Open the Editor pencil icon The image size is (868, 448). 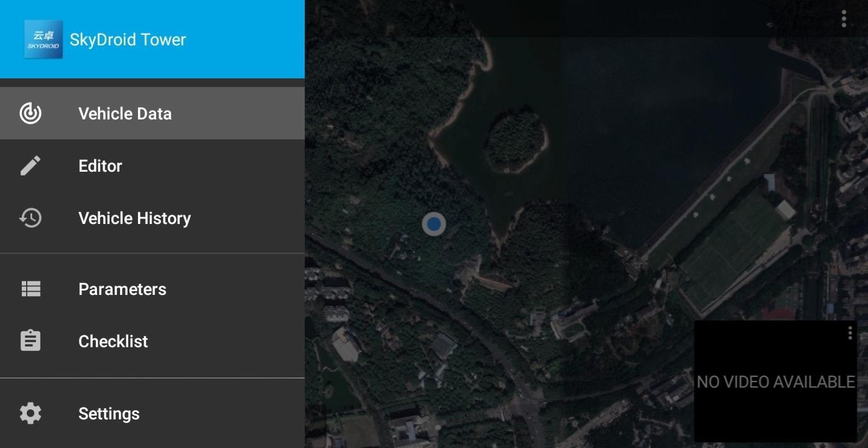click(30, 166)
